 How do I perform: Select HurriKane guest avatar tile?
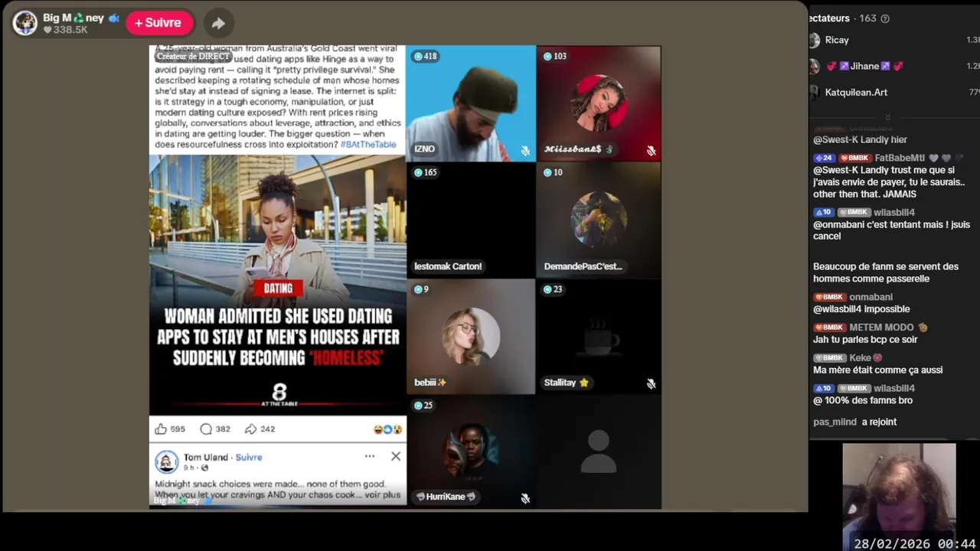click(471, 452)
